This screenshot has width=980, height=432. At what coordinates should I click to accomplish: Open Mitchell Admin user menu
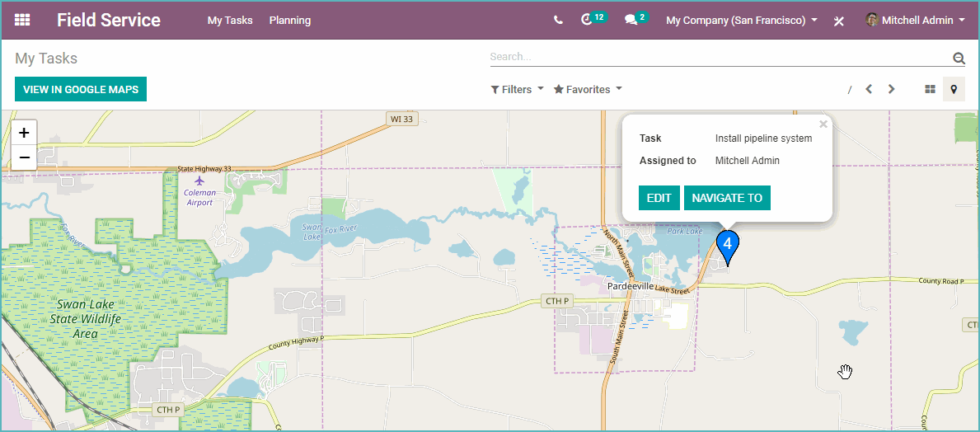click(x=916, y=20)
